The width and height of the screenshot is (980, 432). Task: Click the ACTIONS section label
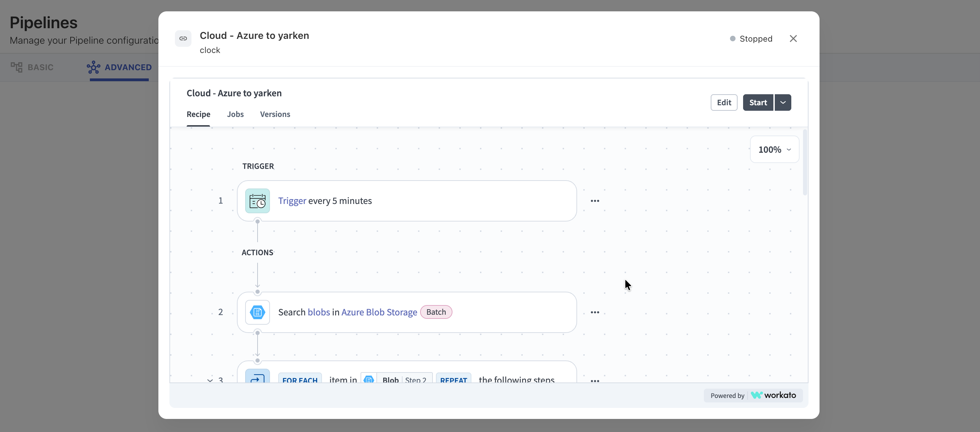[258, 252]
